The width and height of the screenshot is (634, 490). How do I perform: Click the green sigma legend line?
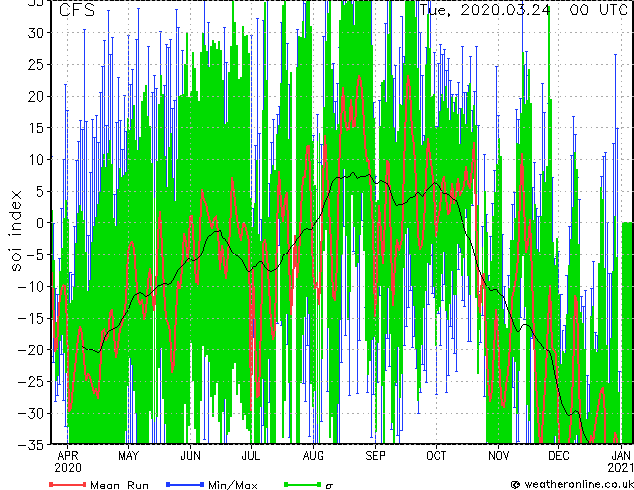(302, 484)
